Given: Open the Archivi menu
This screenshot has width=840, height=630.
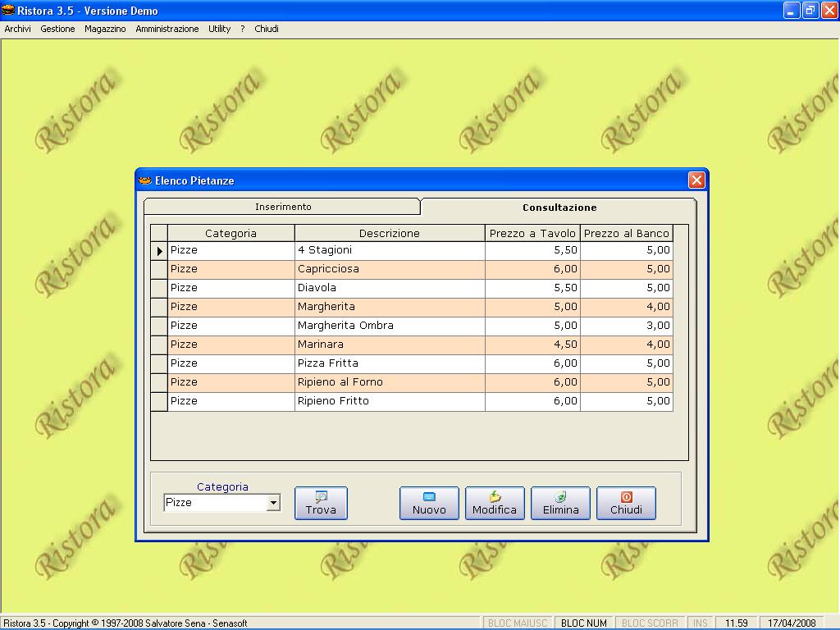Looking at the screenshot, I should (x=18, y=29).
